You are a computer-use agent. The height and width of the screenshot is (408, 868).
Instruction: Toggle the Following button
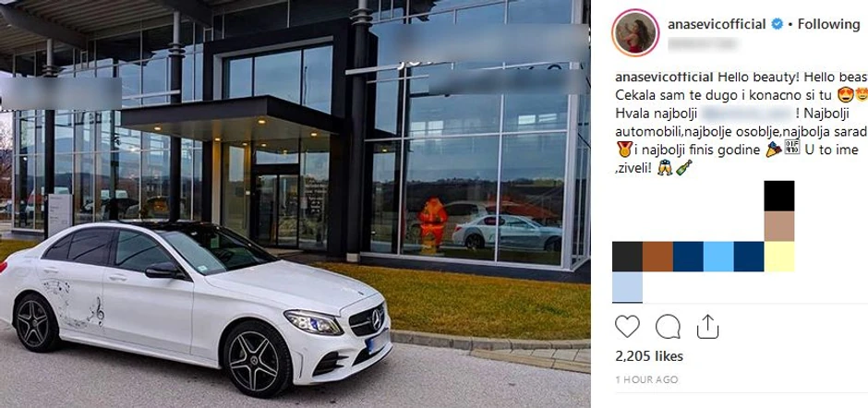tap(828, 24)
